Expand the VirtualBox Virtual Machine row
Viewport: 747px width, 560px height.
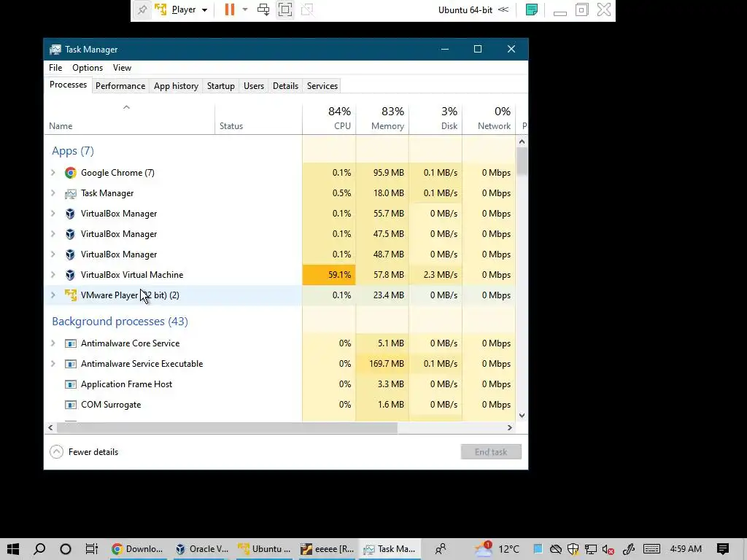coord(53,275)
